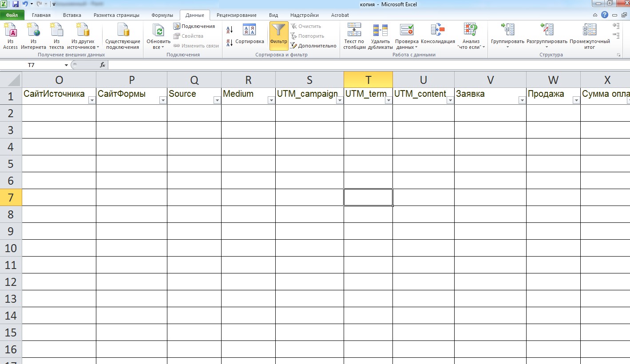Import data From Access

coord(10,36)
